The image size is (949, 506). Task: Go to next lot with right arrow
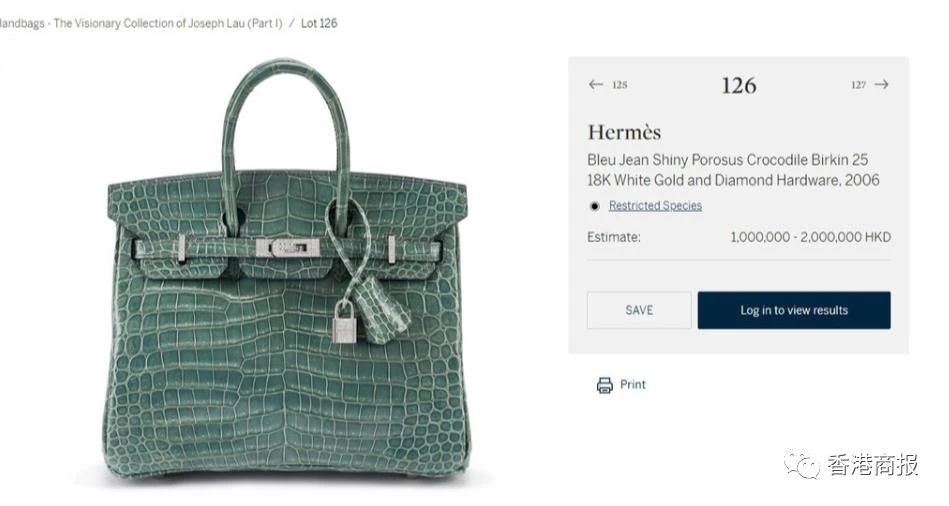pyautogui.click(x=882, y=84)
